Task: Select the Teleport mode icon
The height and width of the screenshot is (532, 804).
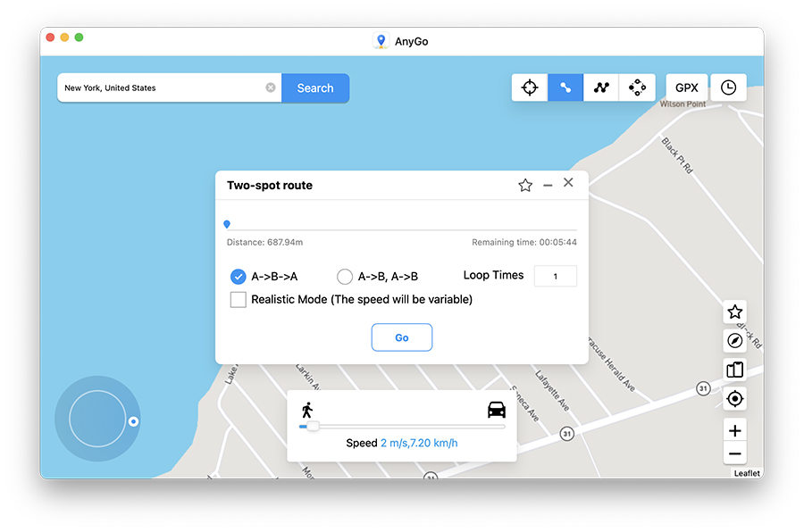Action: point(529,87)
